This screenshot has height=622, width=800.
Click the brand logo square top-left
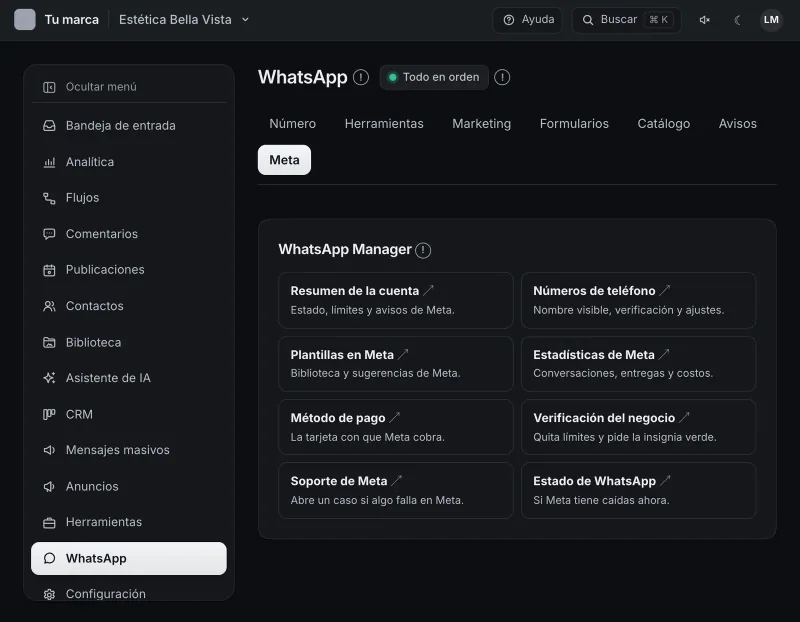click(x=24, y=20)
